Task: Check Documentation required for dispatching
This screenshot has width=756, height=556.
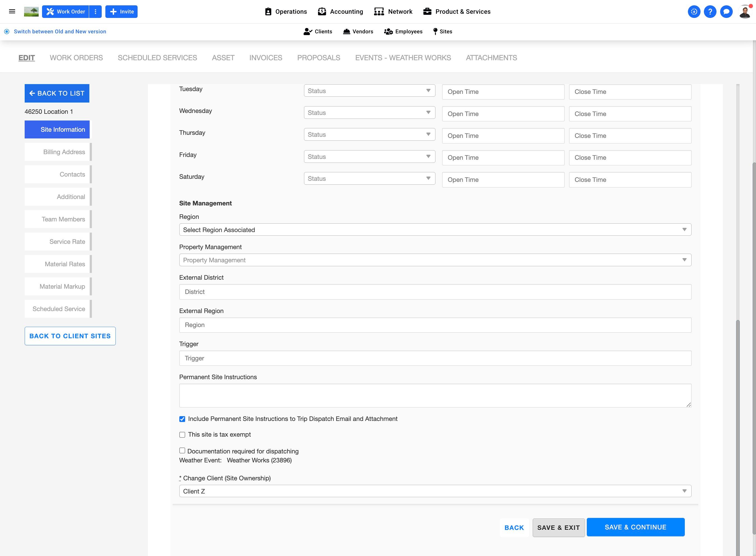Action: [x=182, y=451]
